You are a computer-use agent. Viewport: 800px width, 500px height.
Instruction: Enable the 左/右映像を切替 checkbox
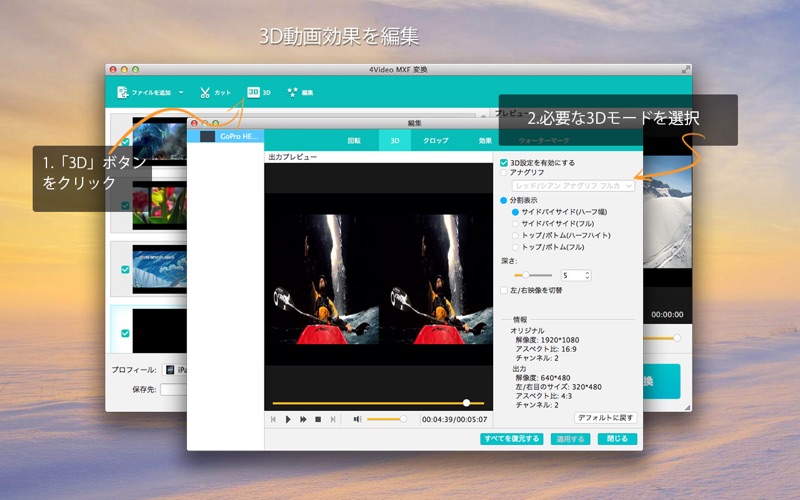click(x=504, y=290)
